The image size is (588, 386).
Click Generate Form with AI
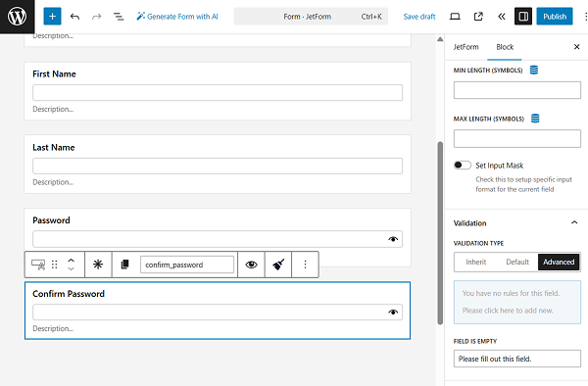[177, 17]
